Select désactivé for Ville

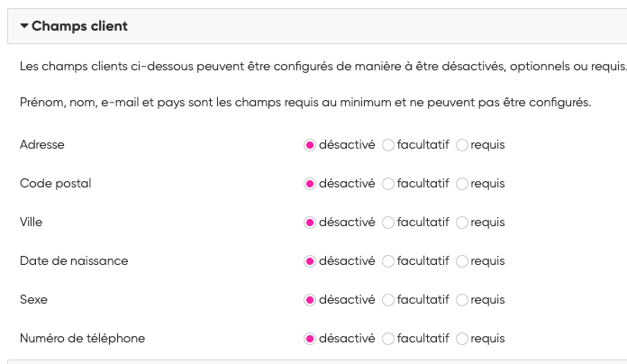pos(311,223)
